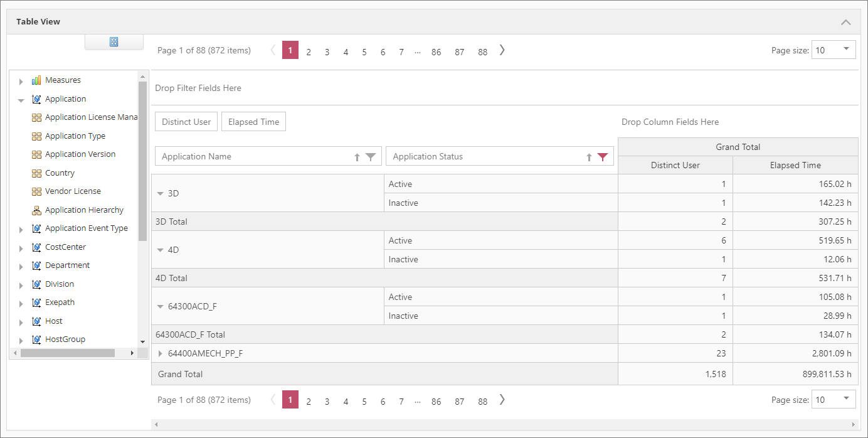Jump to page 88 in bottom pager
The image size is (868, 438).
click(x=482, y=401)
